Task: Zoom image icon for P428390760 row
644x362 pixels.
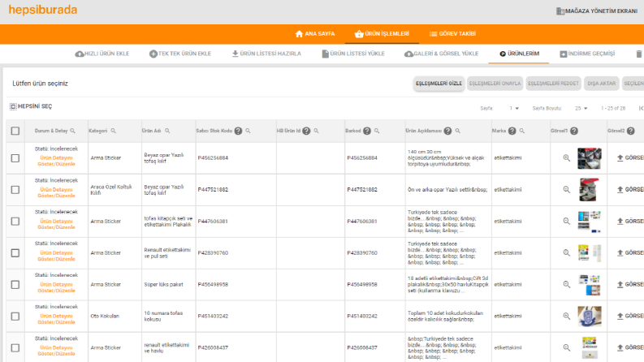Action: pos(566,252)
